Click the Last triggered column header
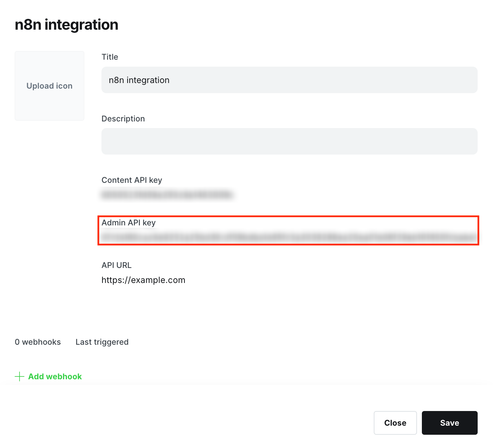 click(102, 342)
